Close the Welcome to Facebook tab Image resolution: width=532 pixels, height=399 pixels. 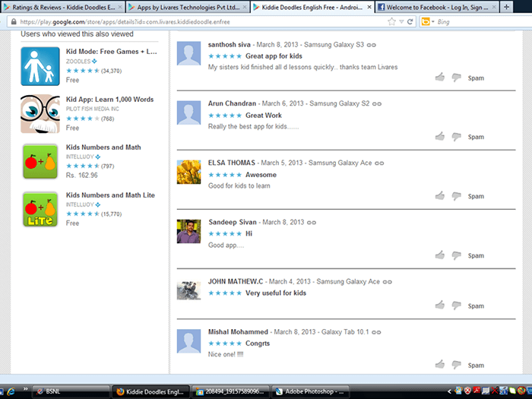coord(494,7)
